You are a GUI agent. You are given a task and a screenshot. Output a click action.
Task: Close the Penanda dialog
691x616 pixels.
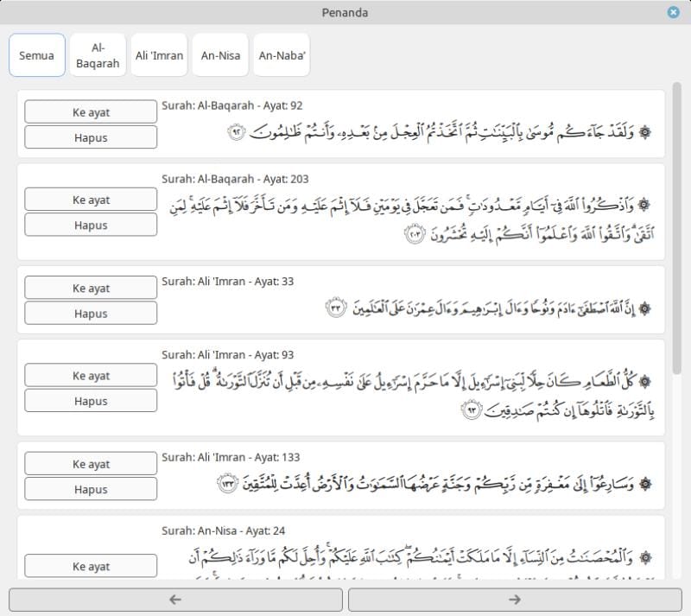coord(673,12)
